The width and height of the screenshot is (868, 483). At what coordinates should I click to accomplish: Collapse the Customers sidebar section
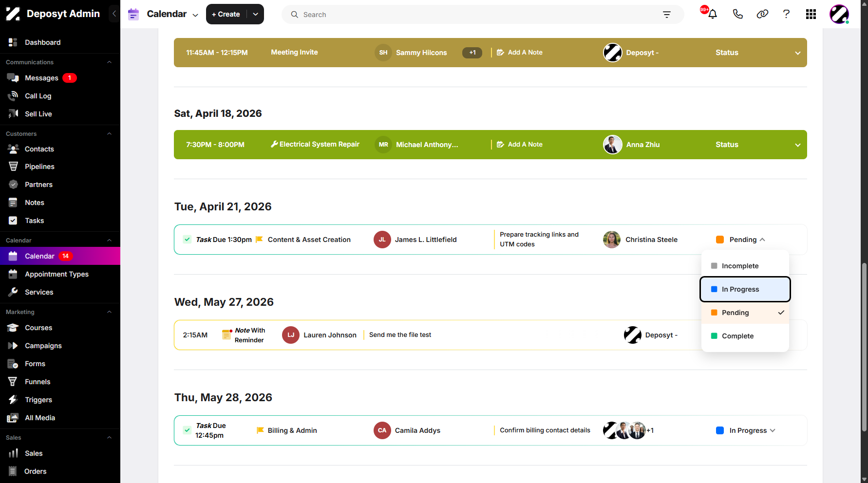click(x=109, y=133)
